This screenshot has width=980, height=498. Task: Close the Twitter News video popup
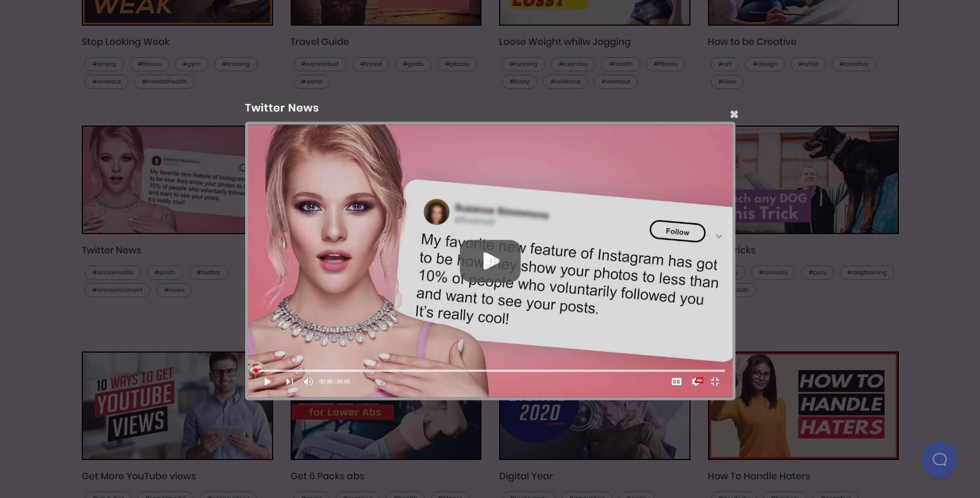(x=734, y=114)
